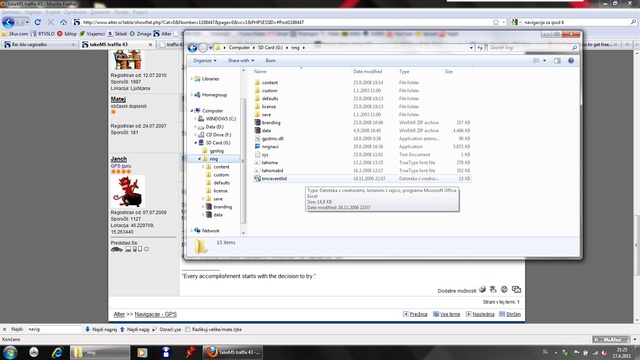This screenshot has height=360, width=640.
Task: Select the gpstmc.dll file
Action: click(273, 139)
